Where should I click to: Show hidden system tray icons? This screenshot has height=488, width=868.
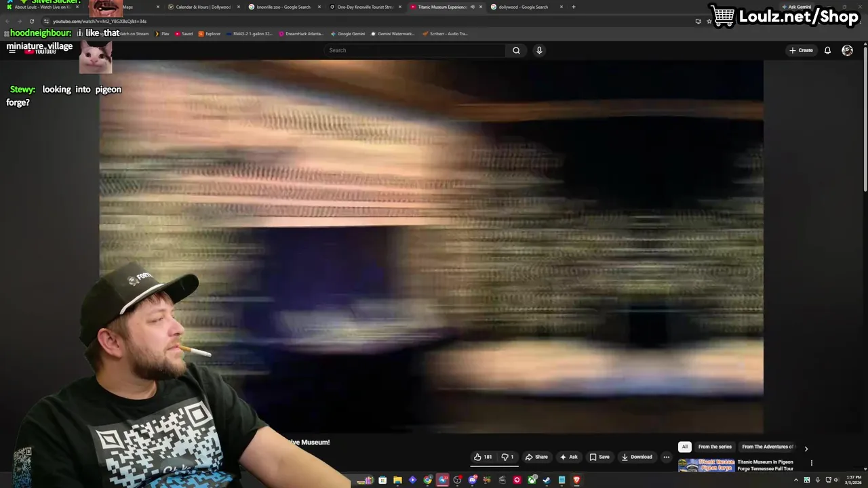[796, 480]
